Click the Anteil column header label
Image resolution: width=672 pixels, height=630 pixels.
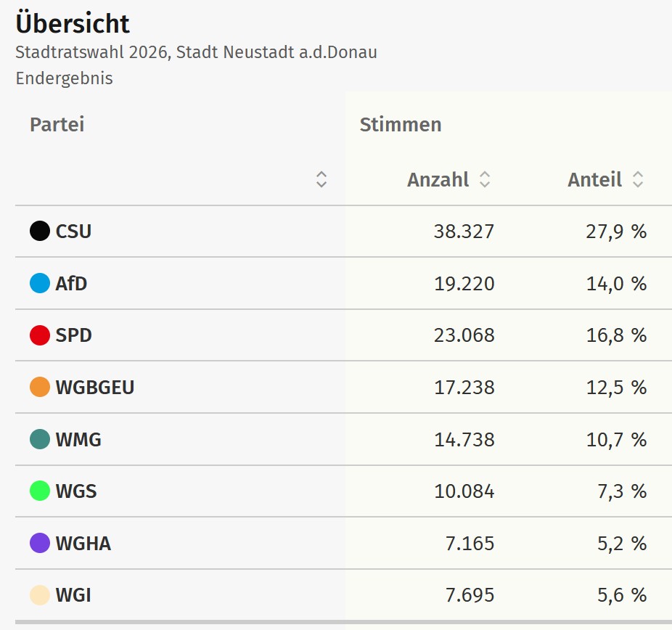pyautogui.click(x=594, y=180)
